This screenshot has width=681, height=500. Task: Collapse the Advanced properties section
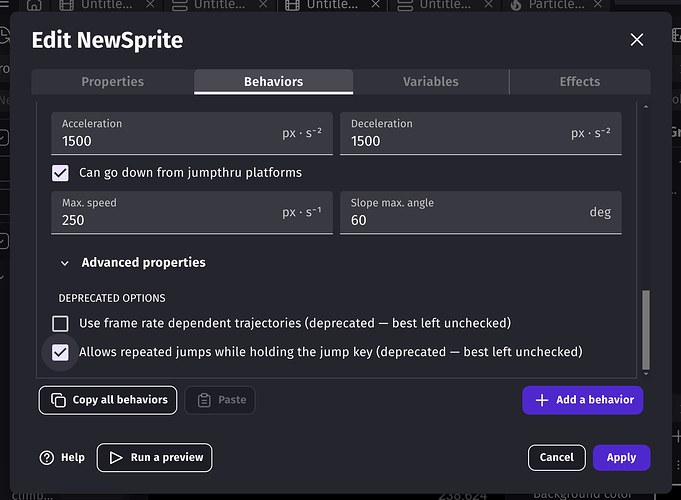[x=65, y=263]
